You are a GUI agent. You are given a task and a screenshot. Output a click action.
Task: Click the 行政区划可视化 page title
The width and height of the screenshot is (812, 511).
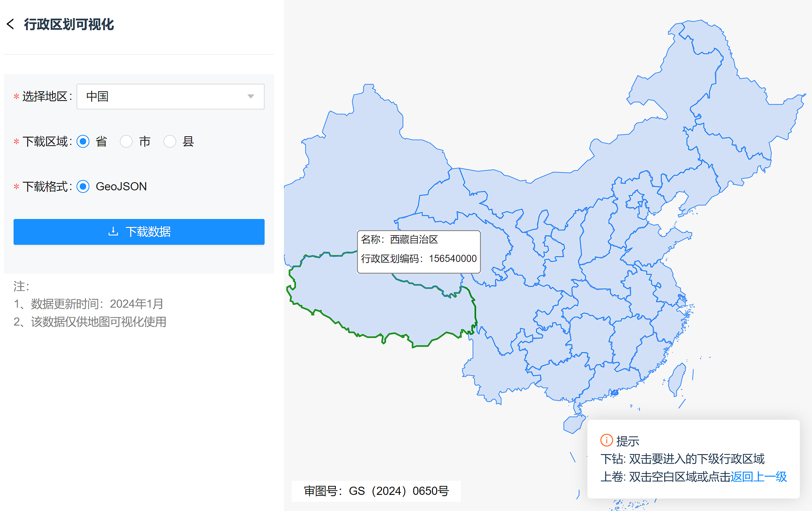(69, 24)
